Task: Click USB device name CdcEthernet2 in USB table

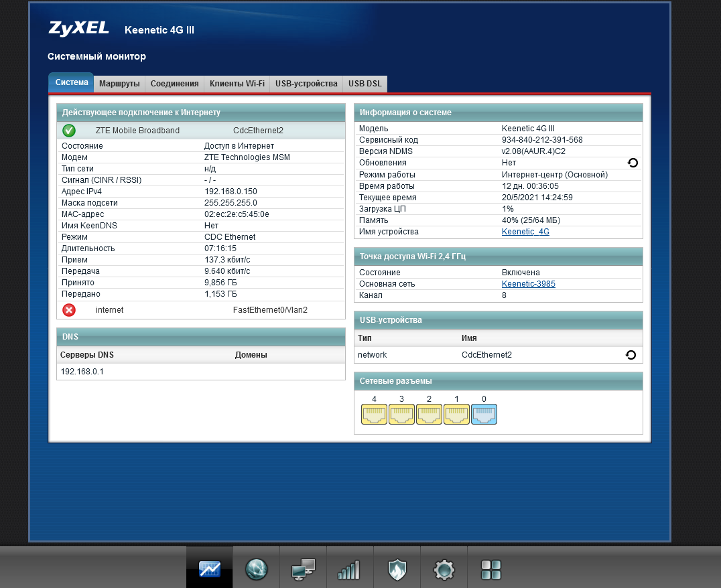Action: 486,355
